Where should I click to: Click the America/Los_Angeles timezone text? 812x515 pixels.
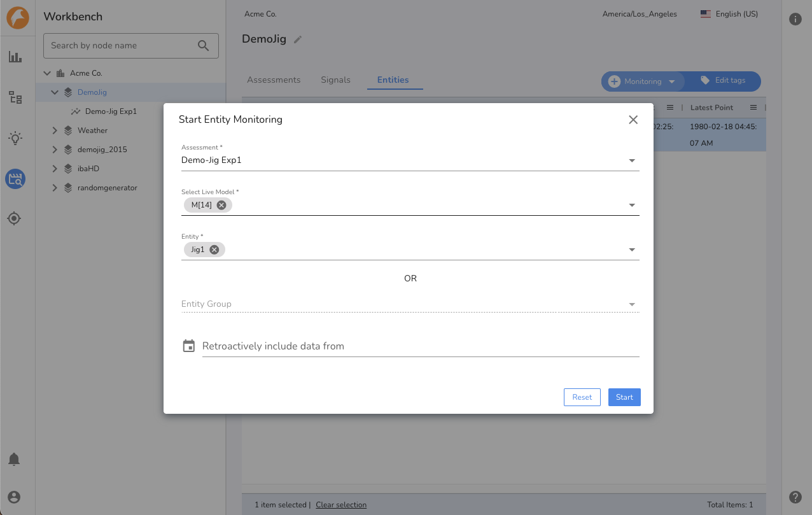pos(640,14)
